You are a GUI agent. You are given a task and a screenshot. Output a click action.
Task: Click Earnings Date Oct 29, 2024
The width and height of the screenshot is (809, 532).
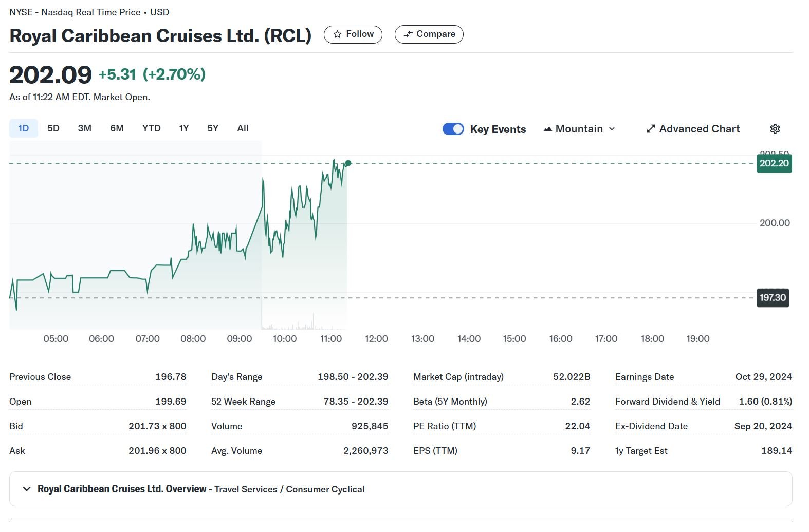pyautogui.click(x=764, y=377)
